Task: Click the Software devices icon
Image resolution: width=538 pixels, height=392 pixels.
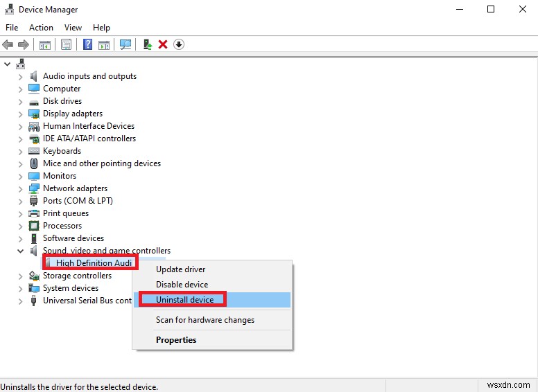Action: [x=33, y=238]
